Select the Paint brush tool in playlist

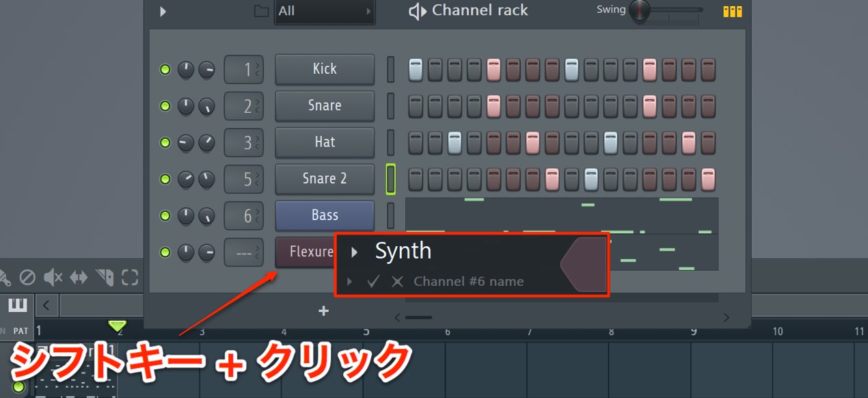5,277
